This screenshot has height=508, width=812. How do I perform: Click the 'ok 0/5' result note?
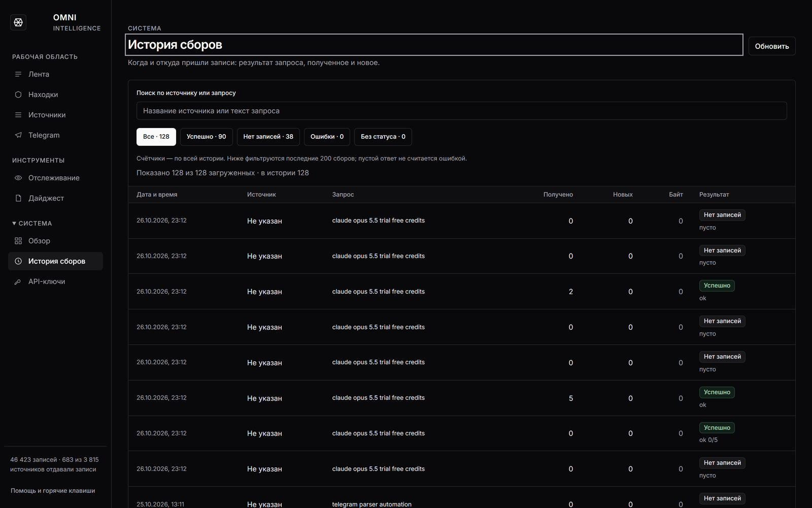coord(708,440)
